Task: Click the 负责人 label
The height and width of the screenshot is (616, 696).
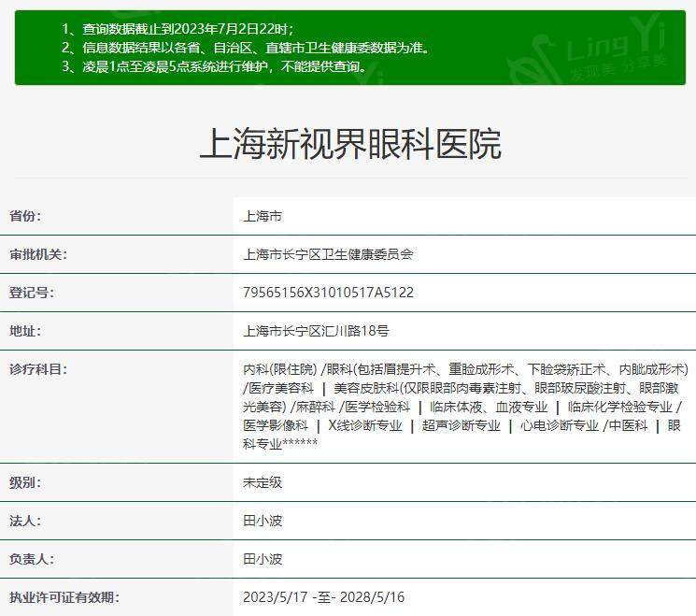Action: pos(32,559)
